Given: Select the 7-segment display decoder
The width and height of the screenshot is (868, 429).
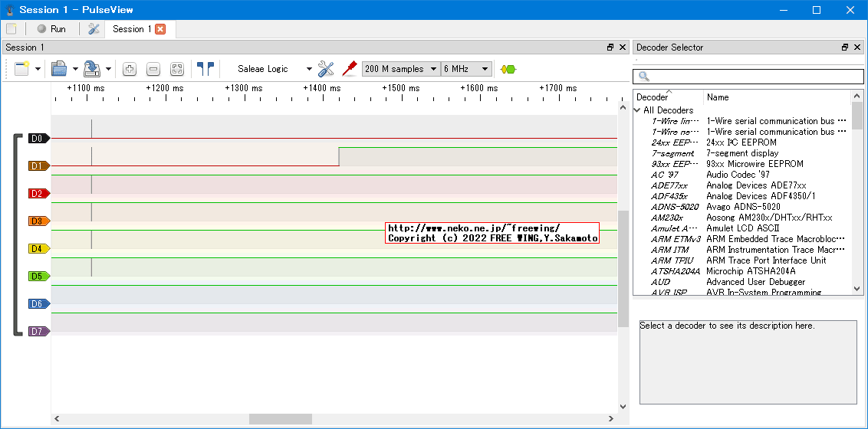Looking at the screenshot, I should point(741,153).
